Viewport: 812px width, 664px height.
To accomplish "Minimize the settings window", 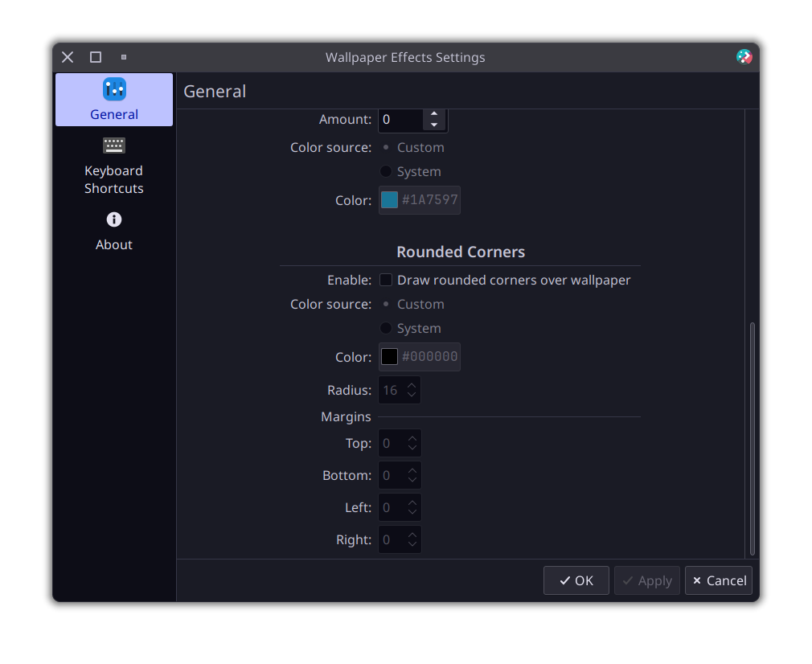I will pyautogui.click(x=124, y=57).
